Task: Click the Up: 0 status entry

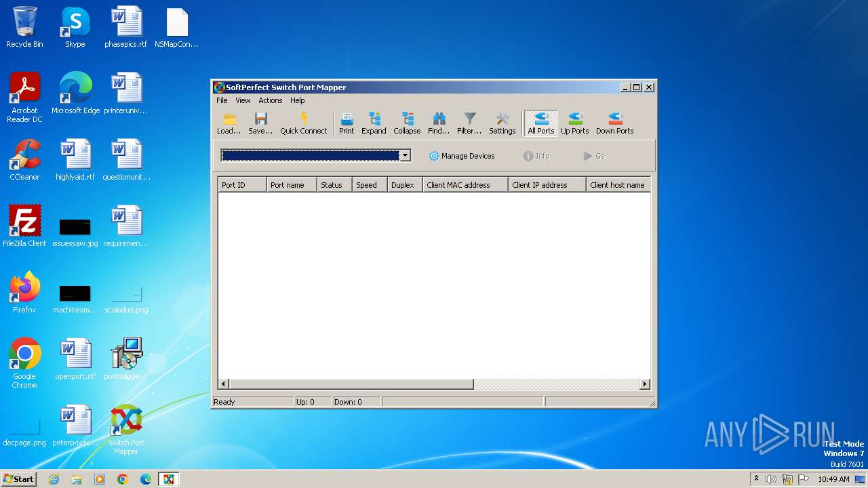Action: pyautogui.click(x=305, y=402)
